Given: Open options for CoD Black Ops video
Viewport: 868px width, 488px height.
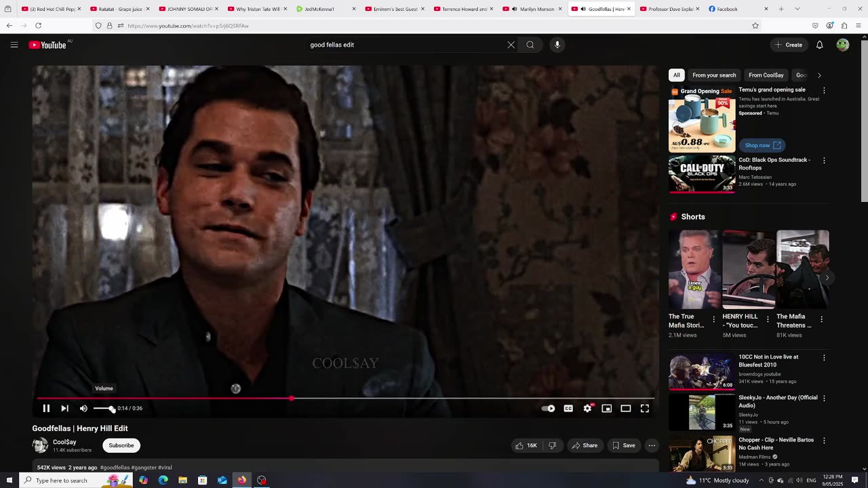Looking at the screenshot, I should [824, 161].
